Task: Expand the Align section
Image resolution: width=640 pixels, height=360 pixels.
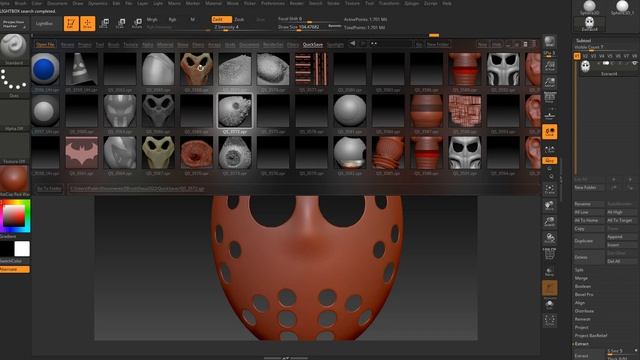Action: coord(580,302)
